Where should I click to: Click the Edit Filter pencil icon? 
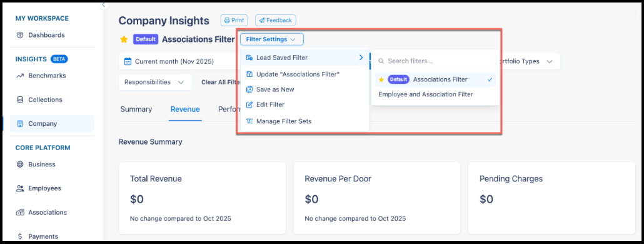[x=249, y=104]
